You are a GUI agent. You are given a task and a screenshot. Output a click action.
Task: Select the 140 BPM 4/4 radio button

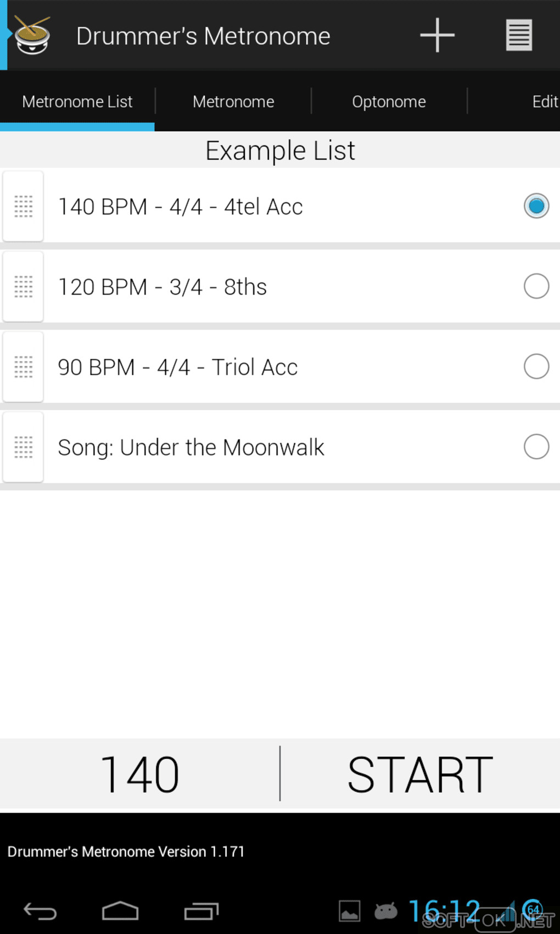(536, 206)
